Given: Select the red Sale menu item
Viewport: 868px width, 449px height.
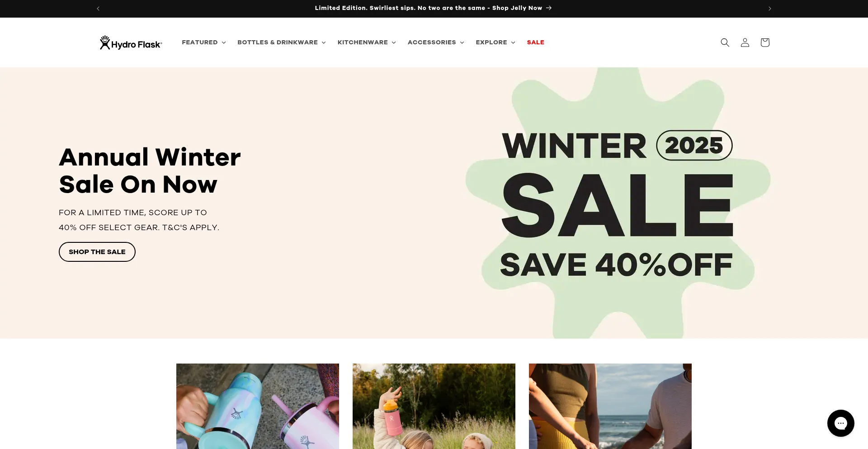Looking at the screenshot, I should coord(535,43).
